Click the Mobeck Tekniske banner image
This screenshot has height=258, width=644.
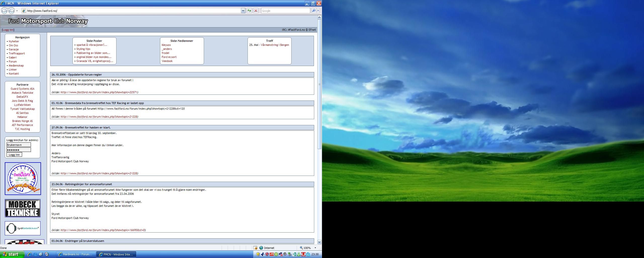tap(23, 208)
